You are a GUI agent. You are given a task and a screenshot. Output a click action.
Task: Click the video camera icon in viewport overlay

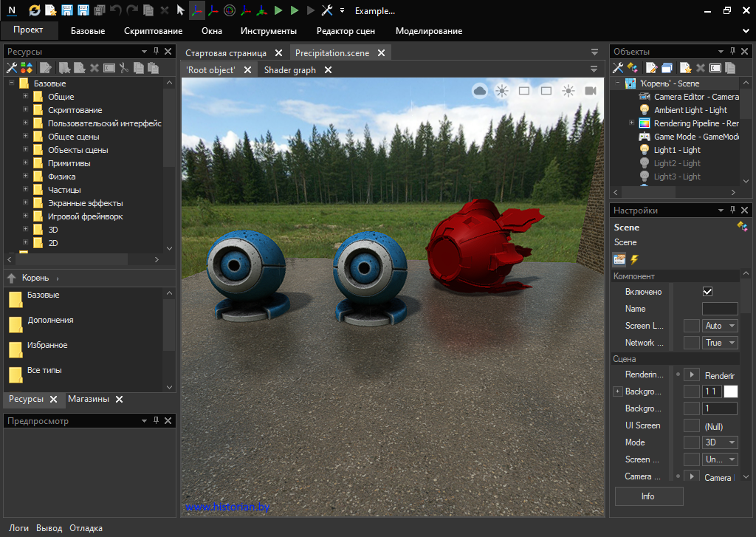tap(591, 91)
